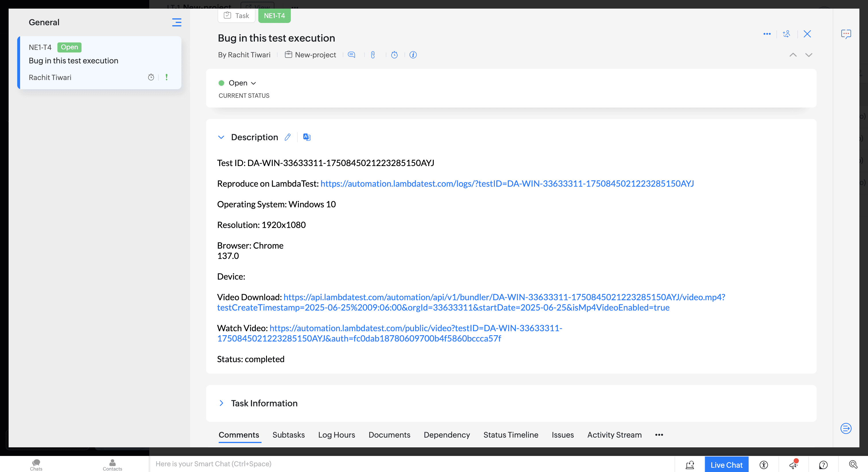This screenshot has height=472, width=868.
Task: Collapse the Description section
Action: tap(221, 137)
